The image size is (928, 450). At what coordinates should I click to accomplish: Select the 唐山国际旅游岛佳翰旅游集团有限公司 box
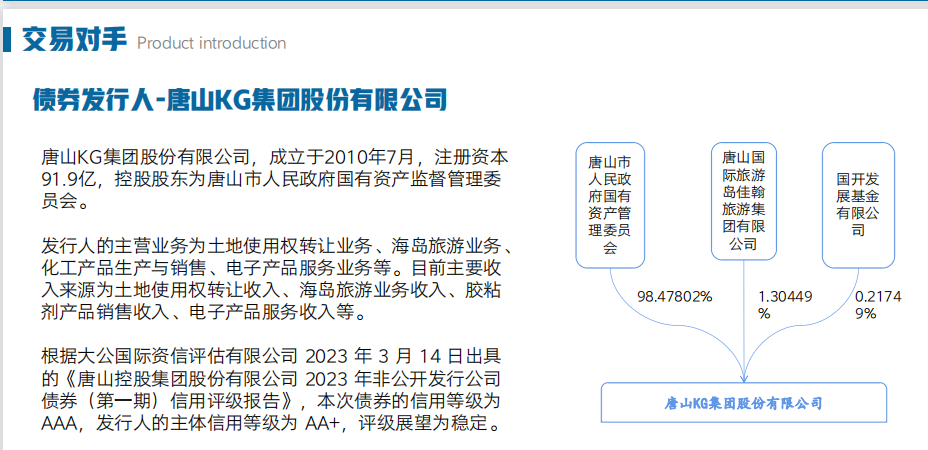743,201
